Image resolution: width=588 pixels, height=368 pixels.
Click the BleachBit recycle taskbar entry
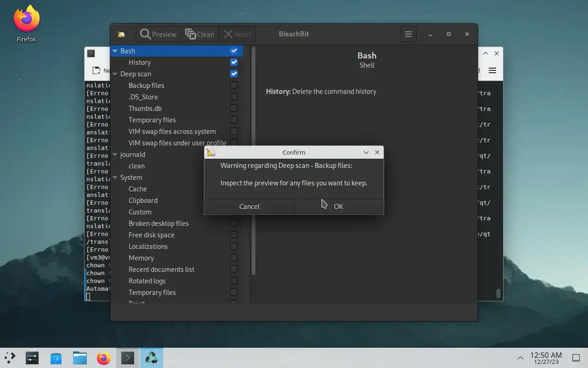(x=151, y=358)
